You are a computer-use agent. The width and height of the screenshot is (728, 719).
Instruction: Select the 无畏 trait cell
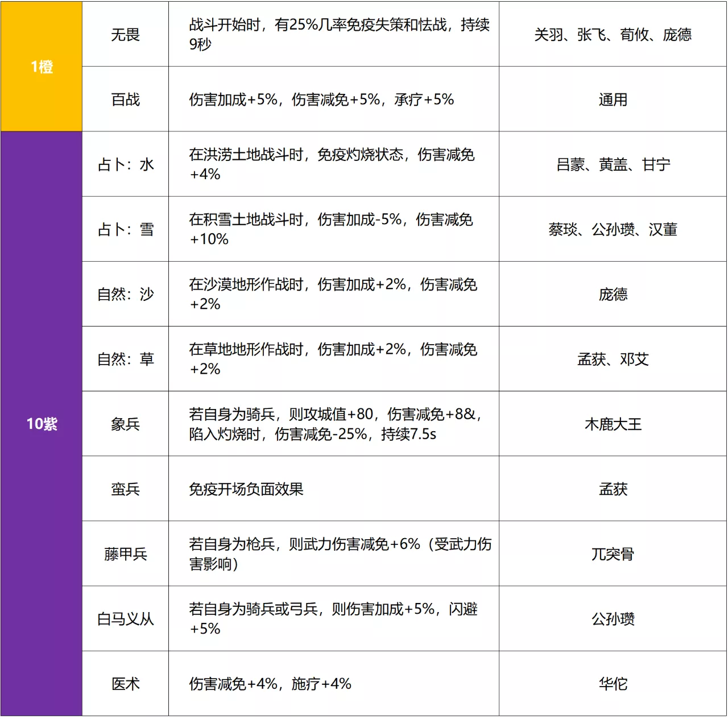(x=126, y=35)
